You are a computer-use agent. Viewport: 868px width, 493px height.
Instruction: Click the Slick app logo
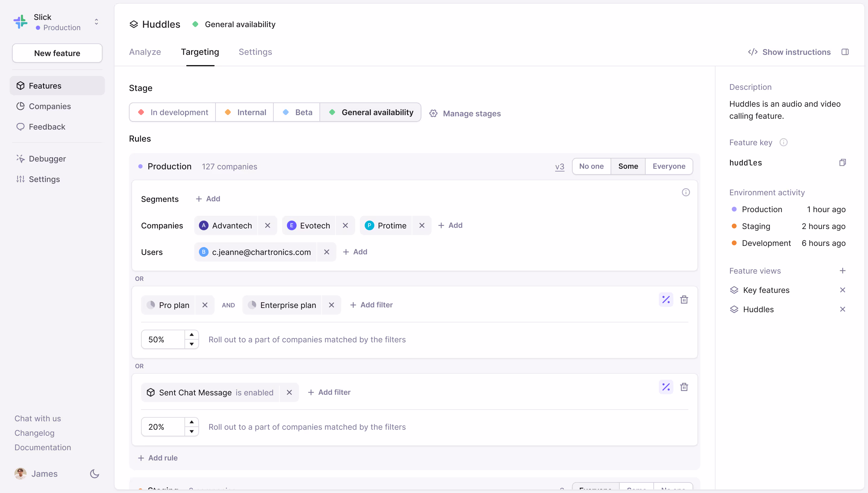pos(20,22)
